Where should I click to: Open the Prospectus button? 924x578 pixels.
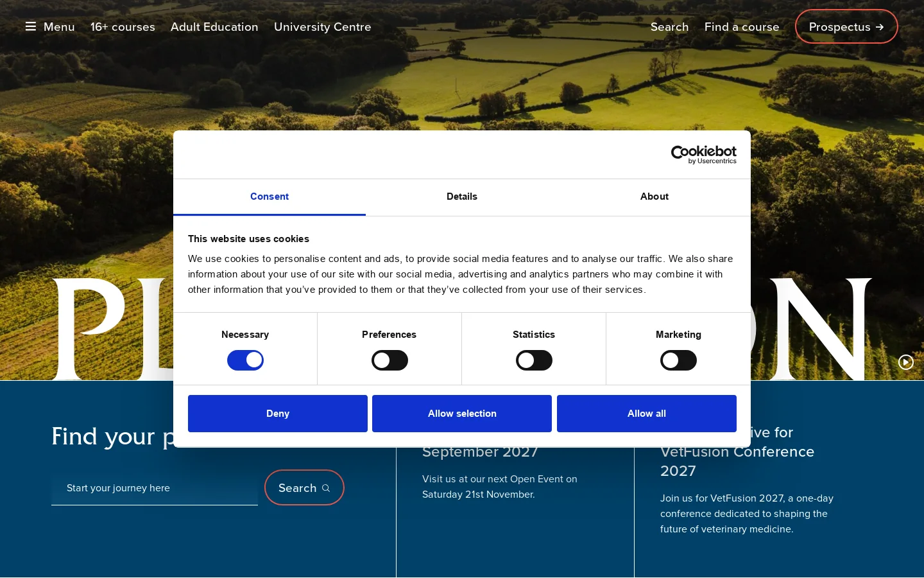[846, 26]
